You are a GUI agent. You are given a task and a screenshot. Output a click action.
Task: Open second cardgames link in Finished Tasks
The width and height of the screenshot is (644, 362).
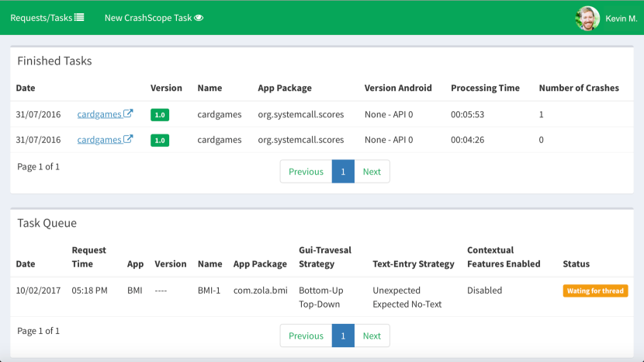point(99,140)
